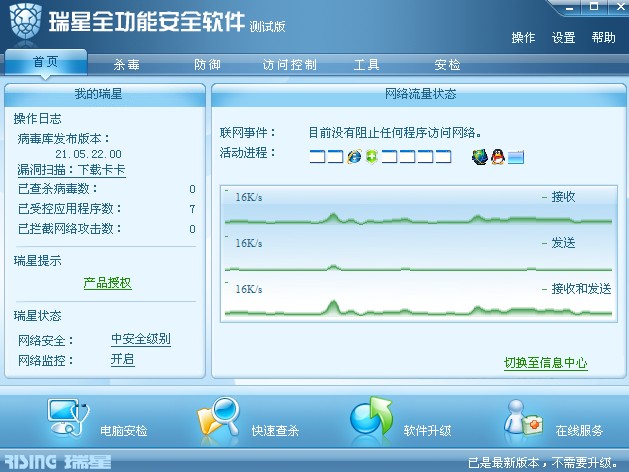
Task: Select the dark globe shield process icon
Action: (480, 156)
